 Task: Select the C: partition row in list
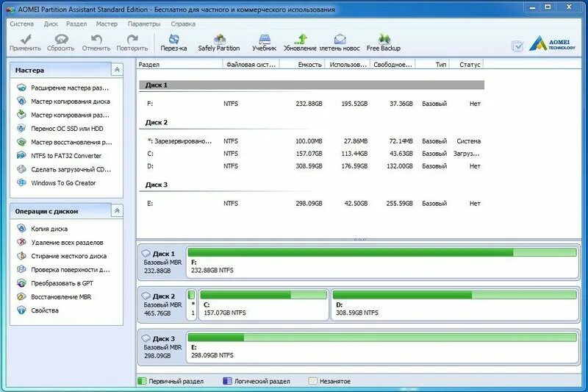[x=312, y=154]
